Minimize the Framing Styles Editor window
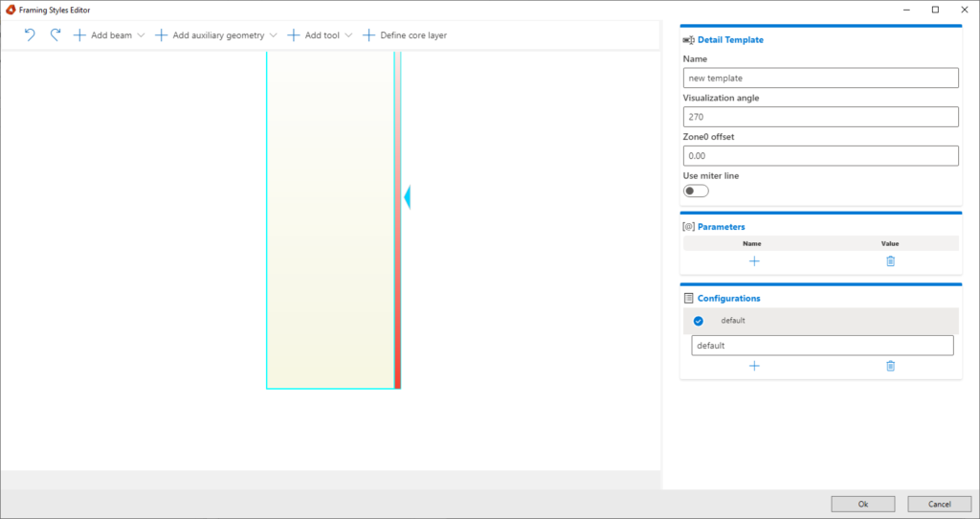 tap(906, 10)
